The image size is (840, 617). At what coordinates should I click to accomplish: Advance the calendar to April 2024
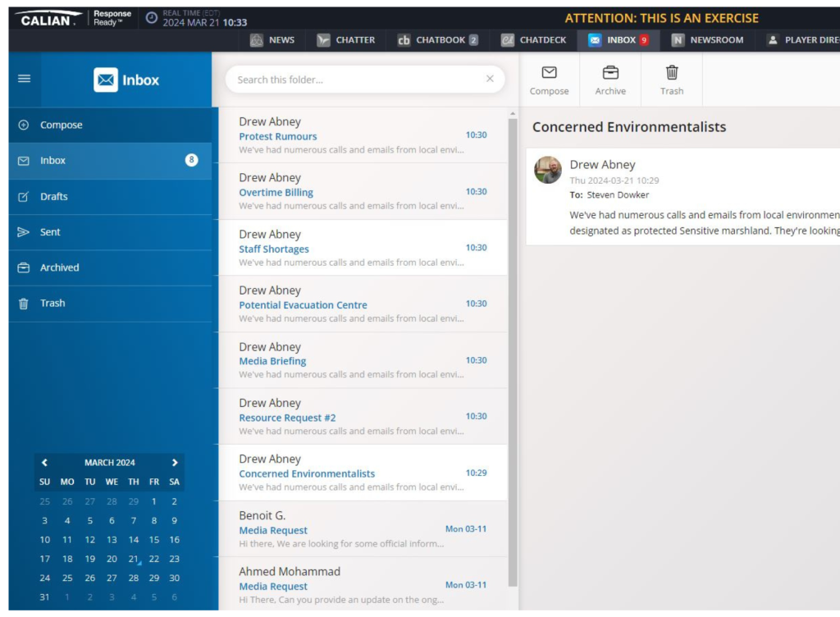pyautogui.click(x=175, y=462)
